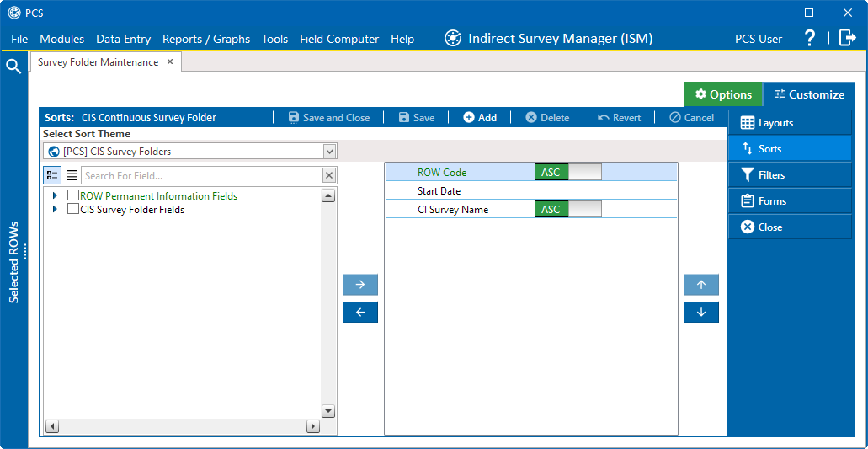Image resolution: width=868 pixels, height=449 pixels.
Task: Switch to the Options tab
Action: click(723, 94)
